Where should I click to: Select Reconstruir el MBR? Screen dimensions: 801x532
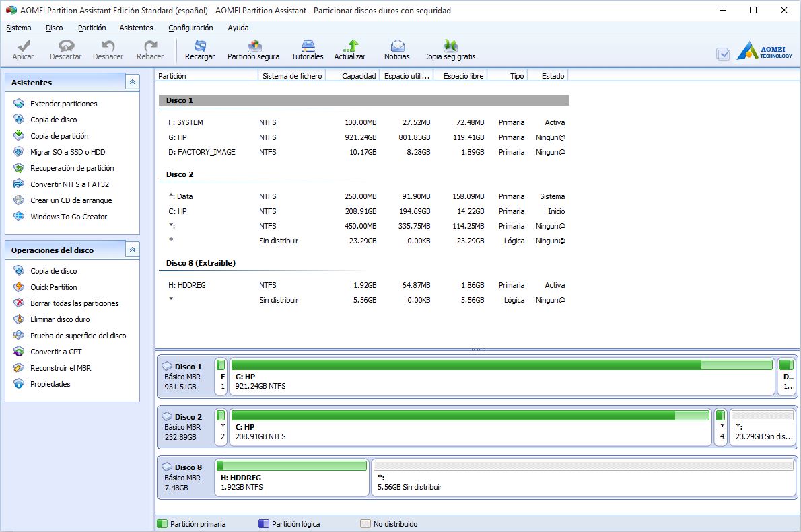(61, 368)
